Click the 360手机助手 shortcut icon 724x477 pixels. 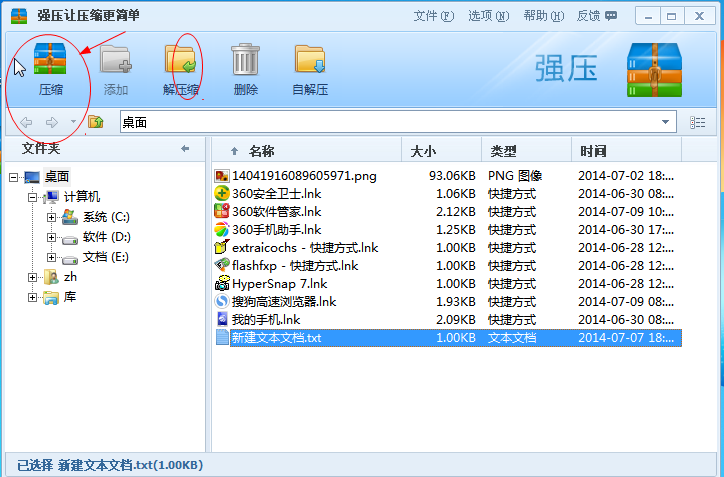point(222,230)
